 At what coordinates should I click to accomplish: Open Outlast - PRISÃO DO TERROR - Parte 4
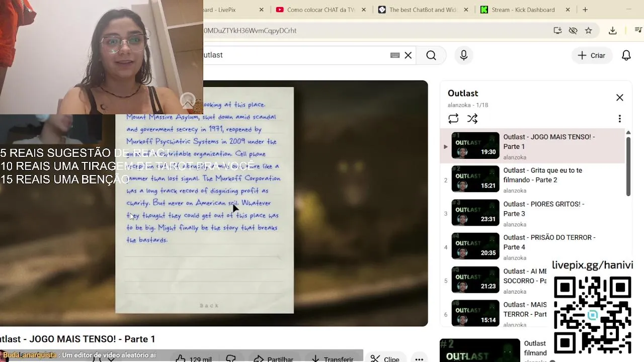coord(532,247)
